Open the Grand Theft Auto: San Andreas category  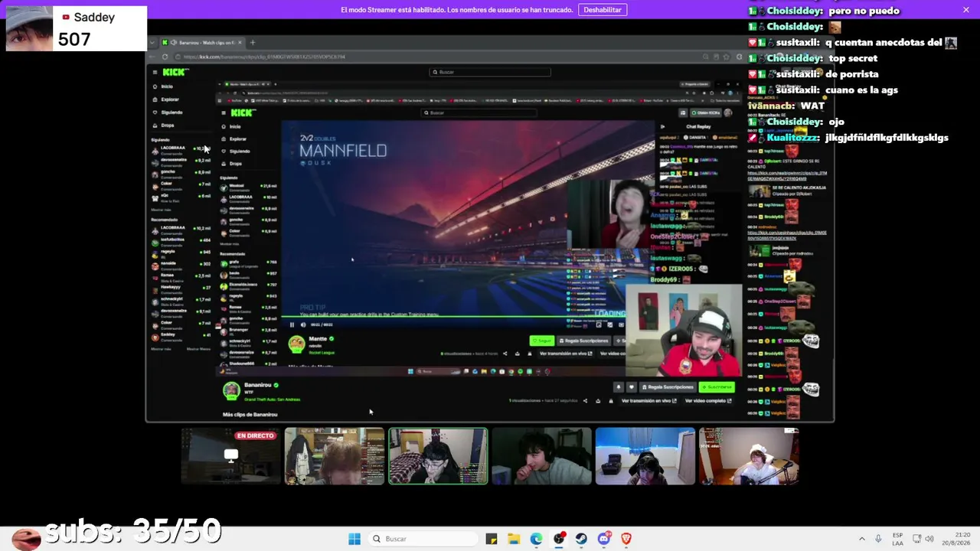coord(272,399)
